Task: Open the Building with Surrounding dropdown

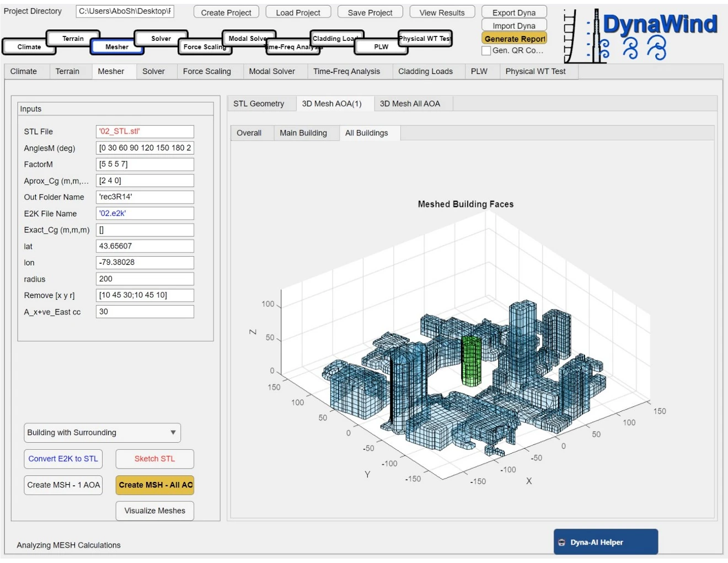Action: tap(102, 433)
